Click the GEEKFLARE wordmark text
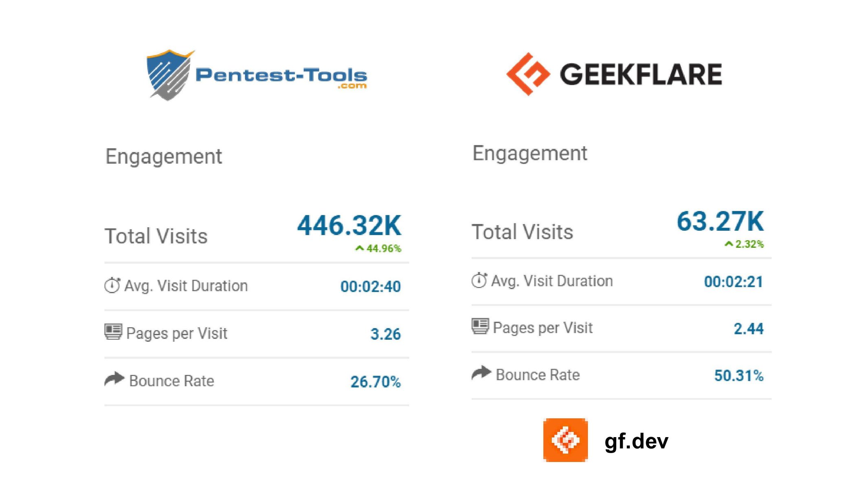868x488 pixels. point(641,74)
